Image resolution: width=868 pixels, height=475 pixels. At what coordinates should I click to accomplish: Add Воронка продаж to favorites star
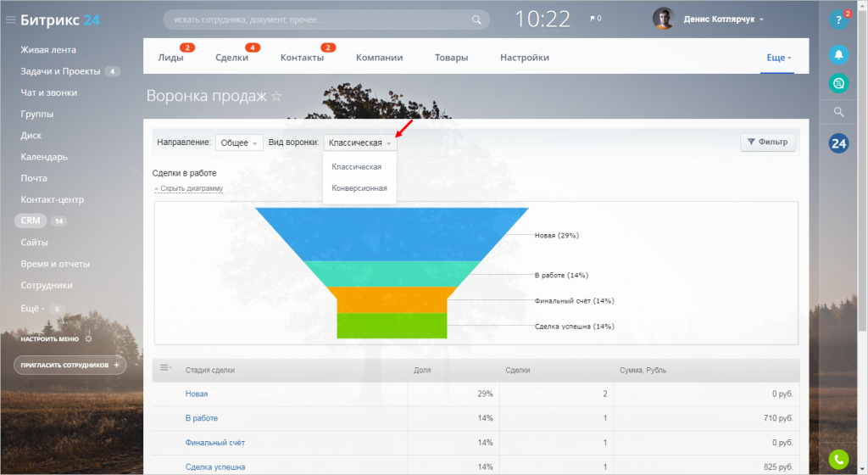click(x=276, y=97)
